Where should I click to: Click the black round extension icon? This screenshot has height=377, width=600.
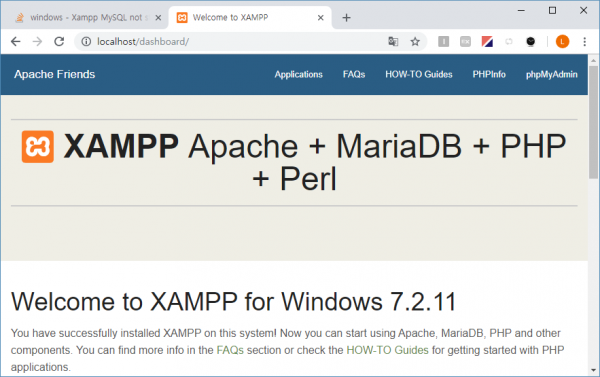(530, 41)
